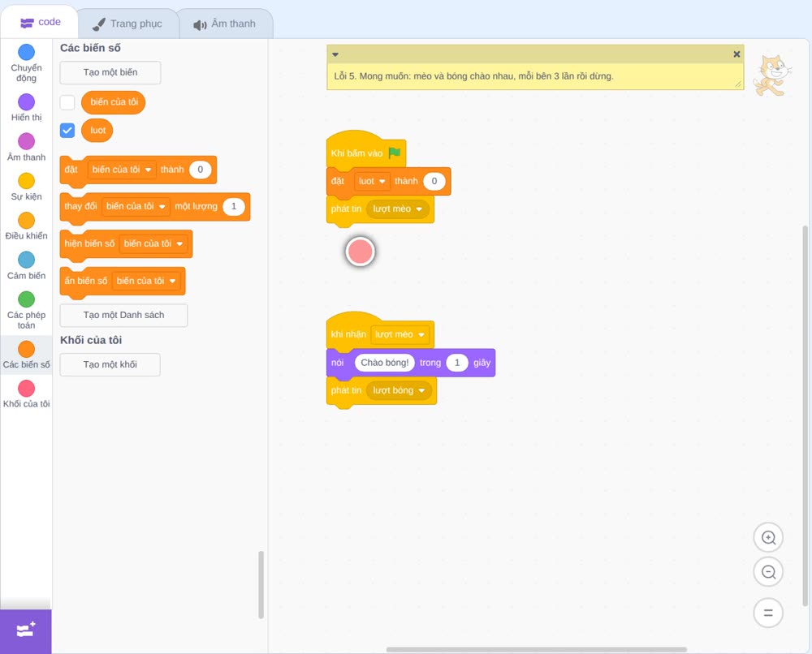The image size is (812, 654).
Task: Click the 'luot' variable reporter block
Action: tap(97, 131)
